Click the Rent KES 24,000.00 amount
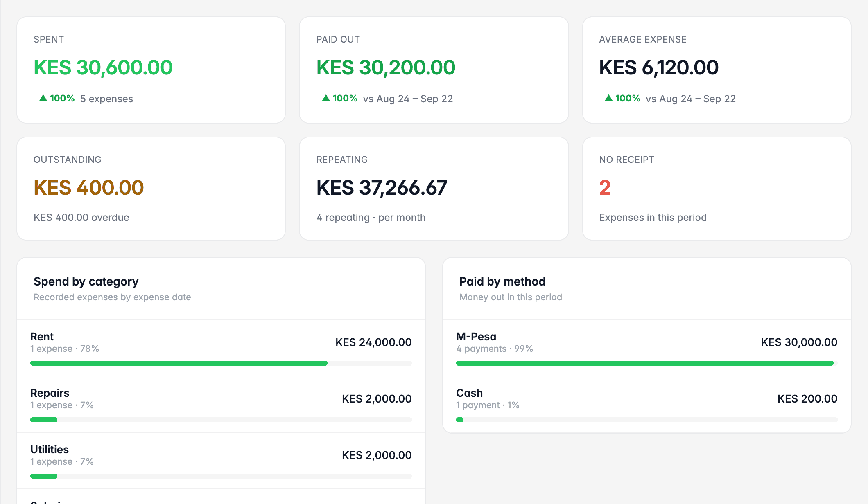 point(373,342)
